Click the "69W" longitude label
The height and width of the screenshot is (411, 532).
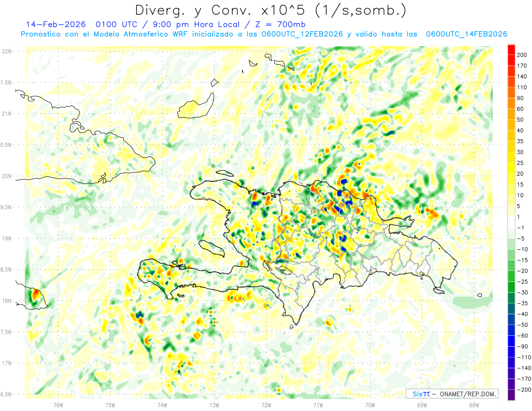[x=422, y=405]
